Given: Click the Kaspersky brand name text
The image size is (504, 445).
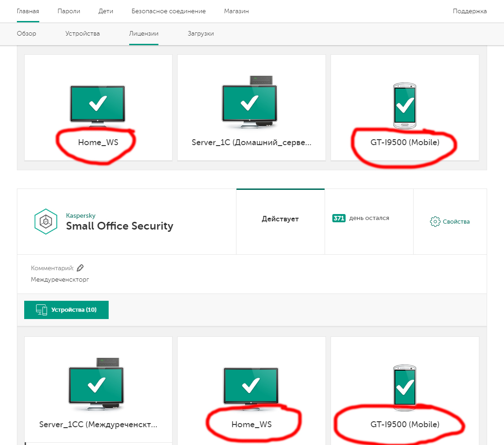Looking at the screenshot, I should point(81,215).
